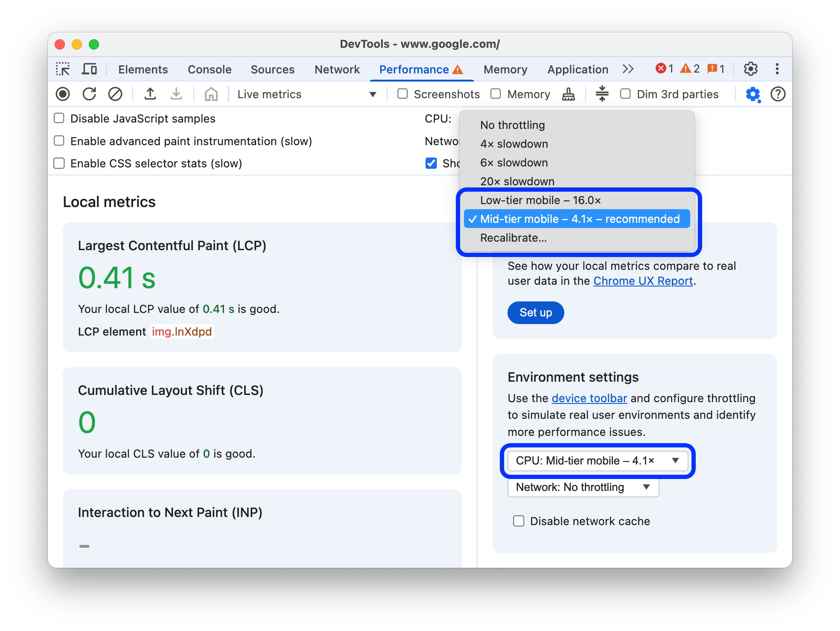Click the download profile icon
The height and width of the screenshot is (631, 840).
175,93
